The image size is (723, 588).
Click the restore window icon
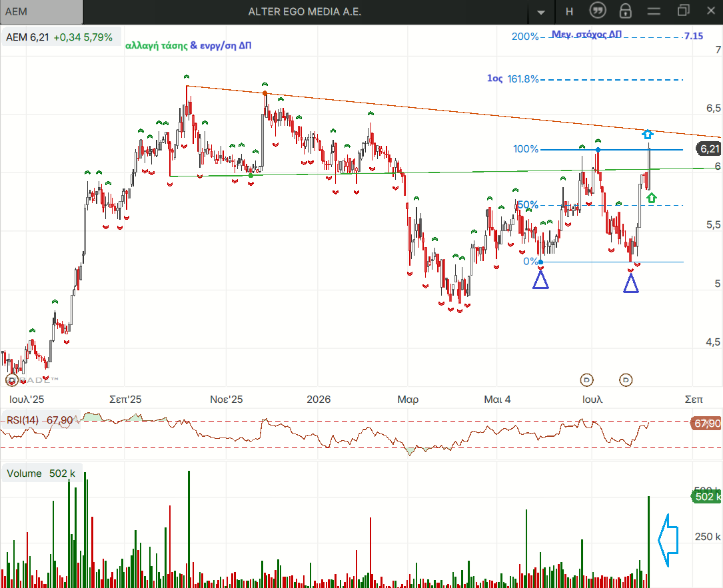click(x=683, y=11)
